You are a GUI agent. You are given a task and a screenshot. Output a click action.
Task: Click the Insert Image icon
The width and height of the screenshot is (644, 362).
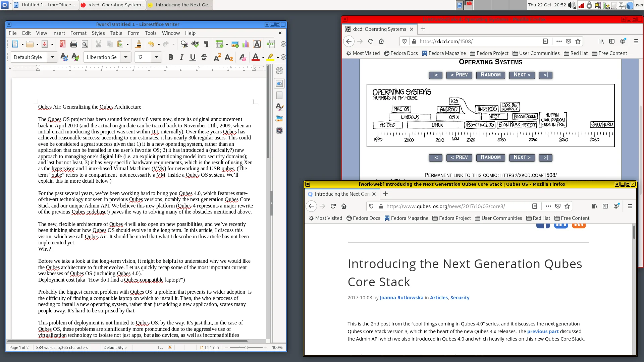point(235,44)
